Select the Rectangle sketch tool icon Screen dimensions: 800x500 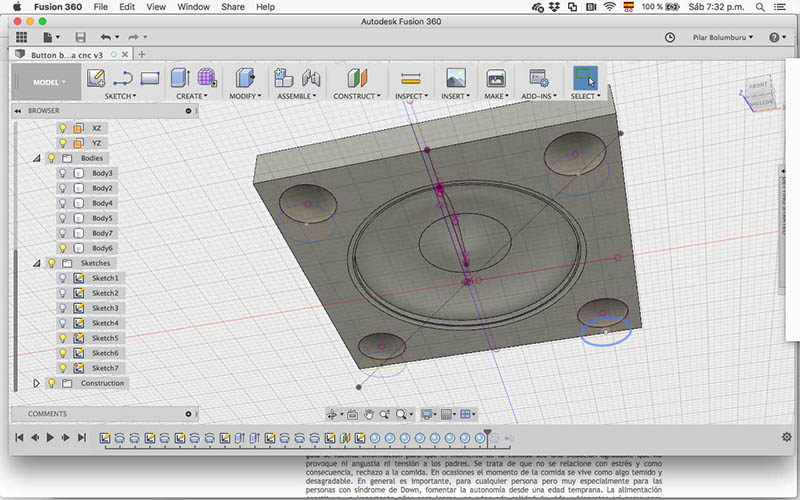pyautogui.click(x=150, y=78)
